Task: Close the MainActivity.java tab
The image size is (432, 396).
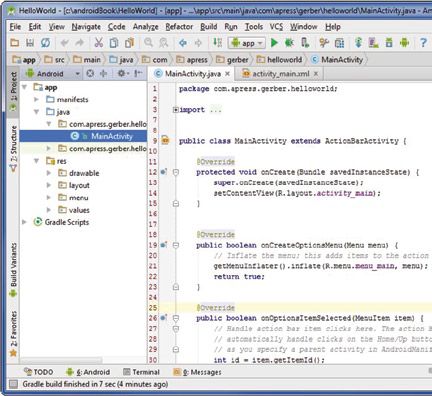Action: [x=228, y=74]
